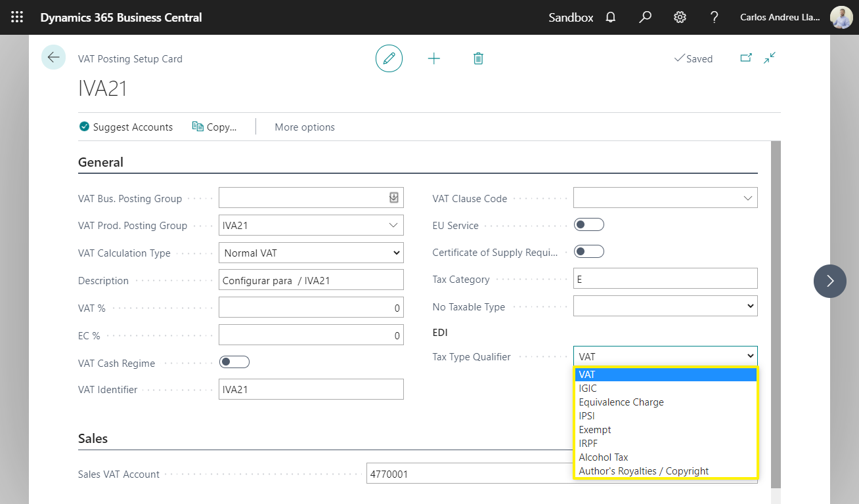The image size is (859, 504).
Task: Click the EC % field
Action: [x=311, y=335]
